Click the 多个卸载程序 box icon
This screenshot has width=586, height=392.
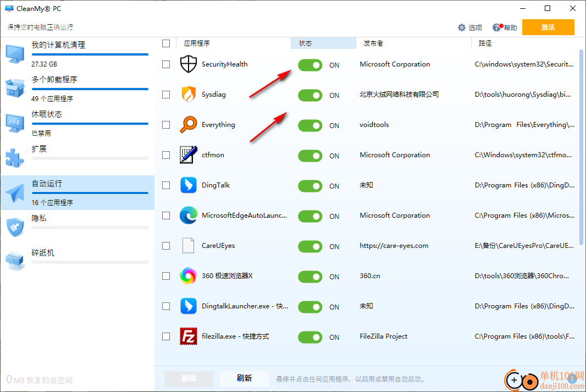(x=15, y=89)
